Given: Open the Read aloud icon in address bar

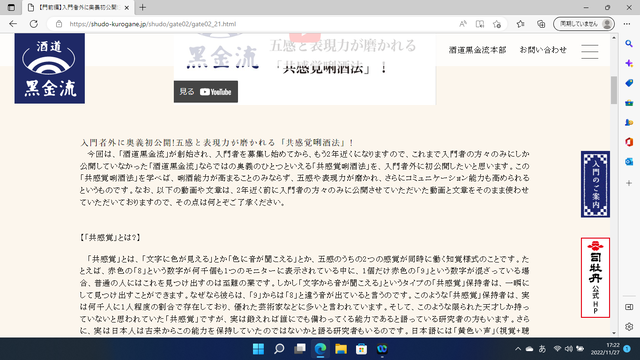Looking at the screenshot, I should [463, 24].
